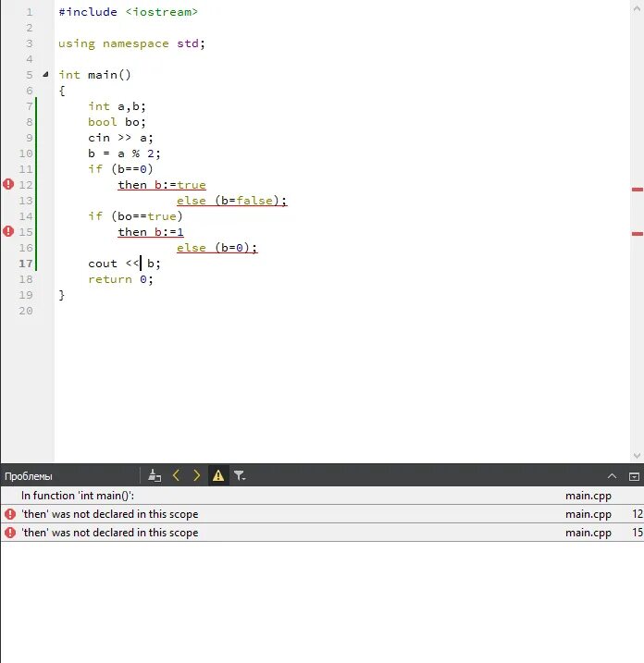Viewport: 644px width, 663px height.
Task: Click the 'cin >> a;' statement
Action: point(120,138)
